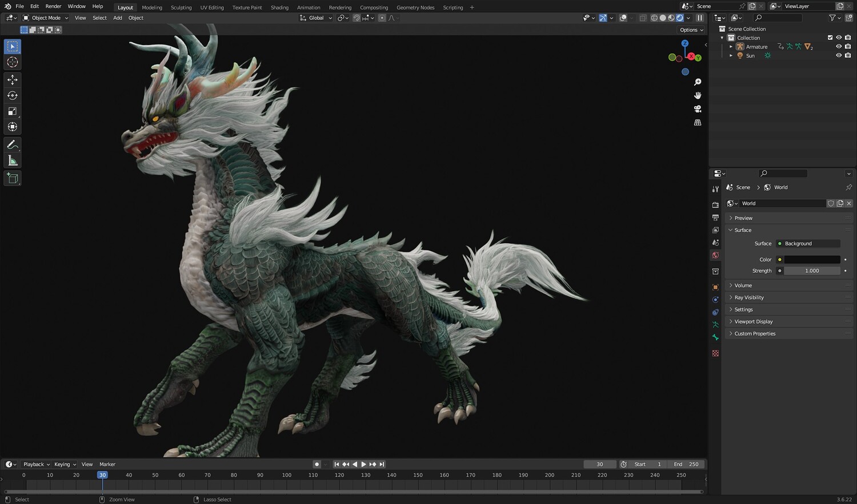Toggle camera view in viewport

click(x=698, y=109)
